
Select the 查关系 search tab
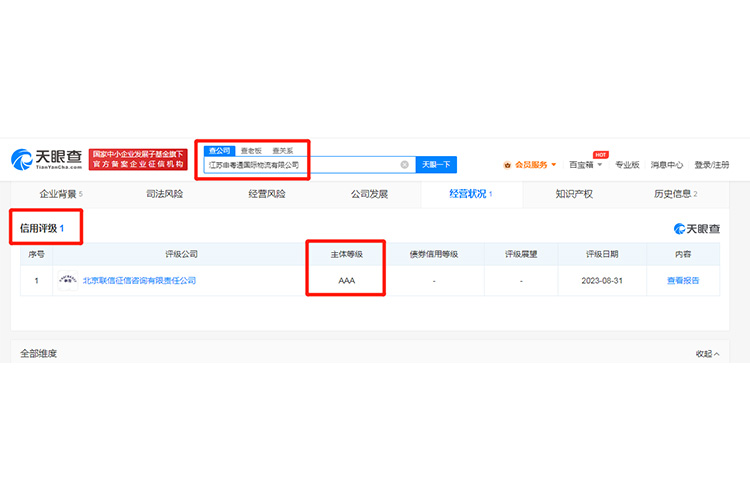283,151
